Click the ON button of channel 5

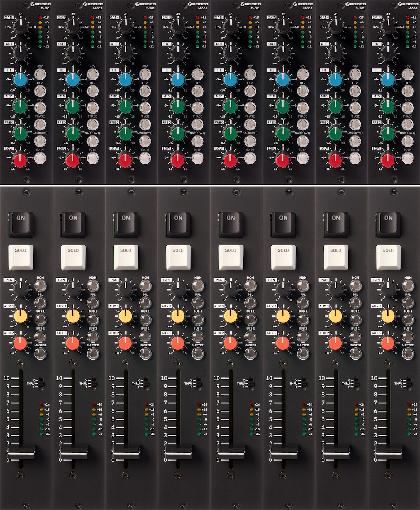(230, 225)
